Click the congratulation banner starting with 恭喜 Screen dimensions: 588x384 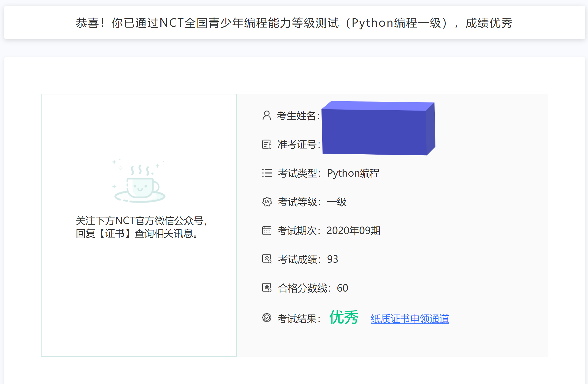coord(294,23)
